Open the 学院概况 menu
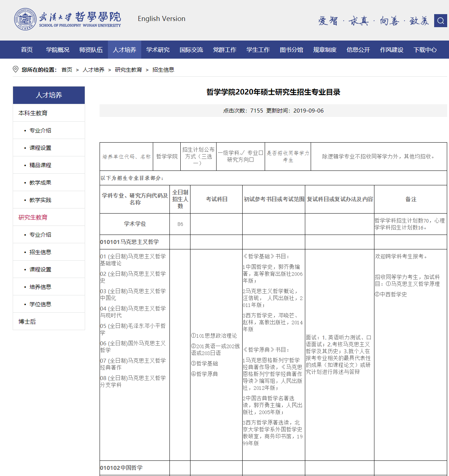Screen dimensions: 449x476 58,50
